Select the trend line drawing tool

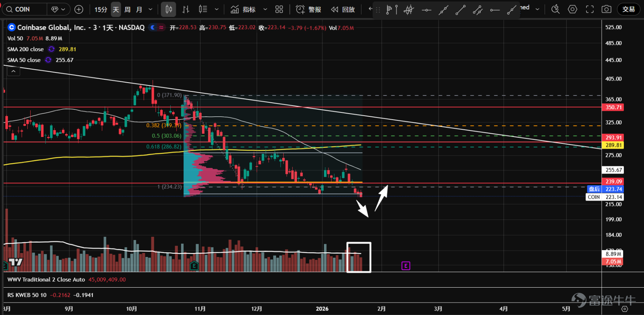pyautogui.click(x=460, y=10)
